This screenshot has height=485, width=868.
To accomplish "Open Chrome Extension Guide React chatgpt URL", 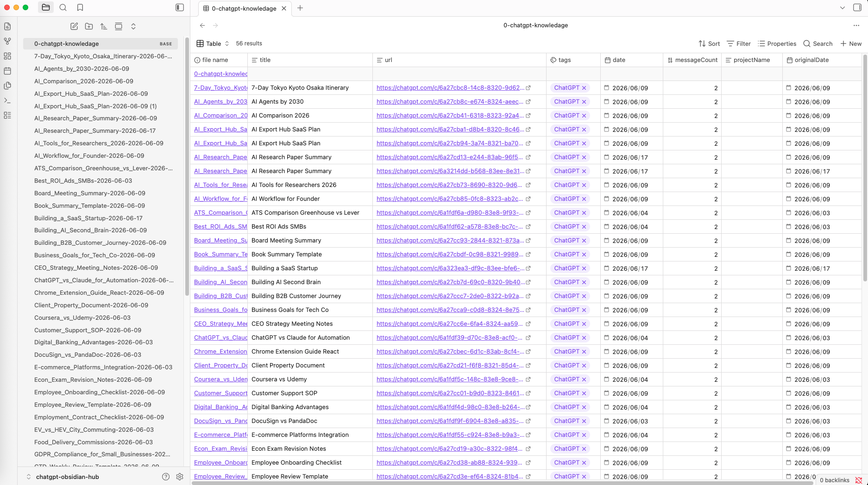I will (450, 351).
